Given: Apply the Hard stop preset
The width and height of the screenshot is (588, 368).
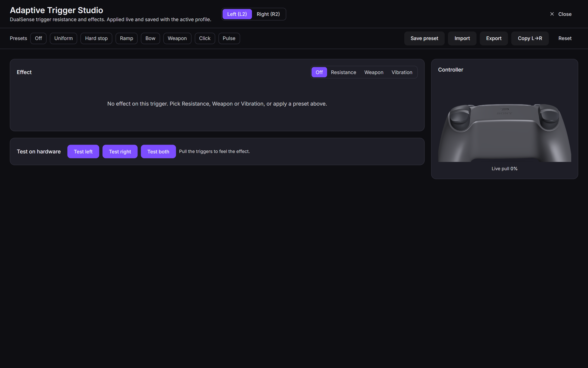Looking at the screenshot, I should pyautogui.click(x=96, y=38).
